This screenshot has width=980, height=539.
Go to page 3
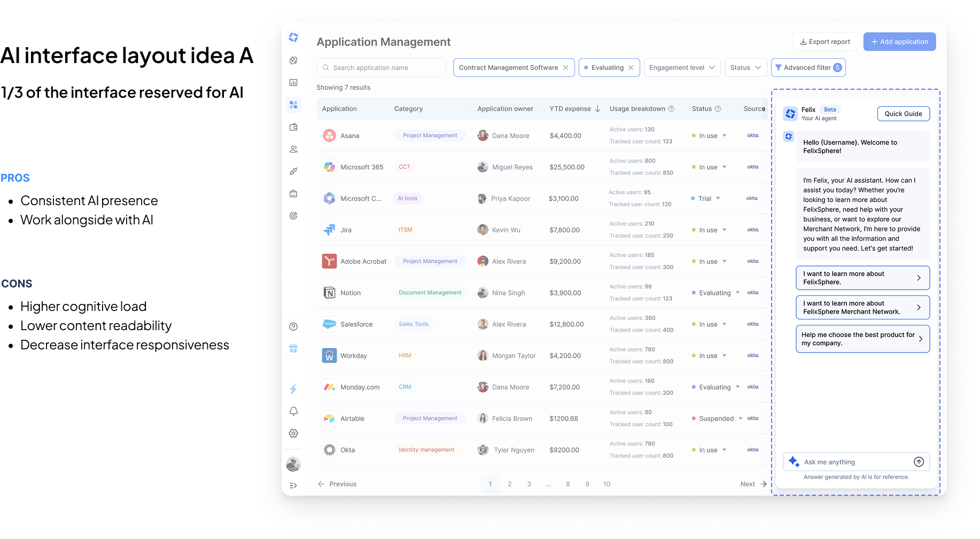click(x=529, y=484)
